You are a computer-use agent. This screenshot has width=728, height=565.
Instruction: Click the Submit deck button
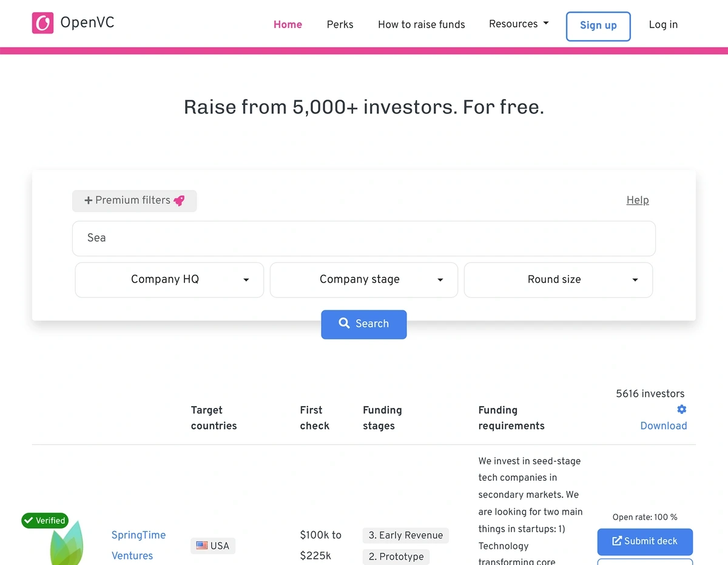[x=645, y=541]
